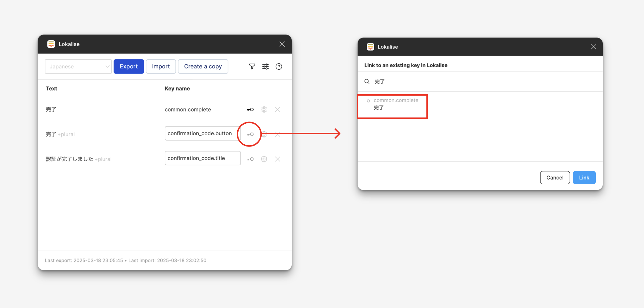Viewport: 644px width, 308px height.
Task: Click the common.complete key name text
Action: point(188,110)
